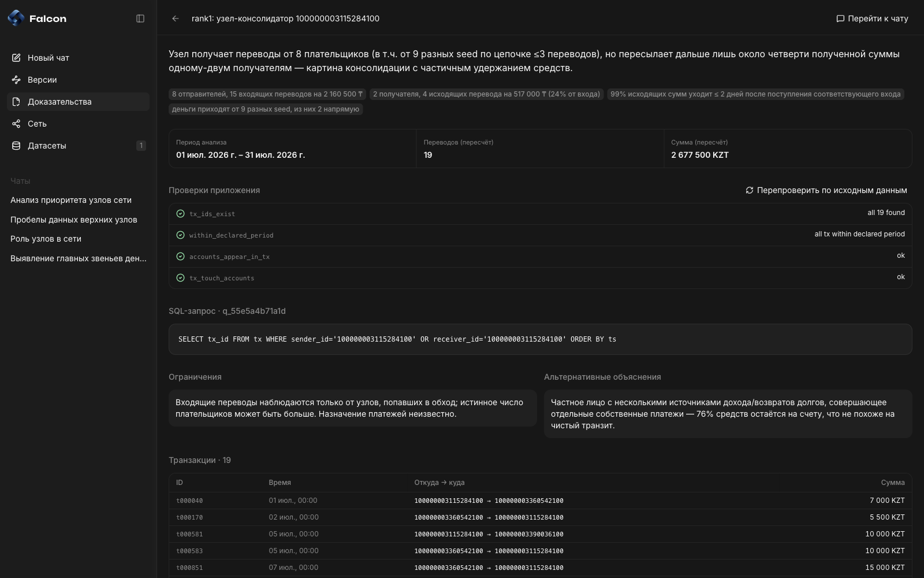Click the tag about 99% исходящих сумм
The image size is (924, 578).
(755, 94)
